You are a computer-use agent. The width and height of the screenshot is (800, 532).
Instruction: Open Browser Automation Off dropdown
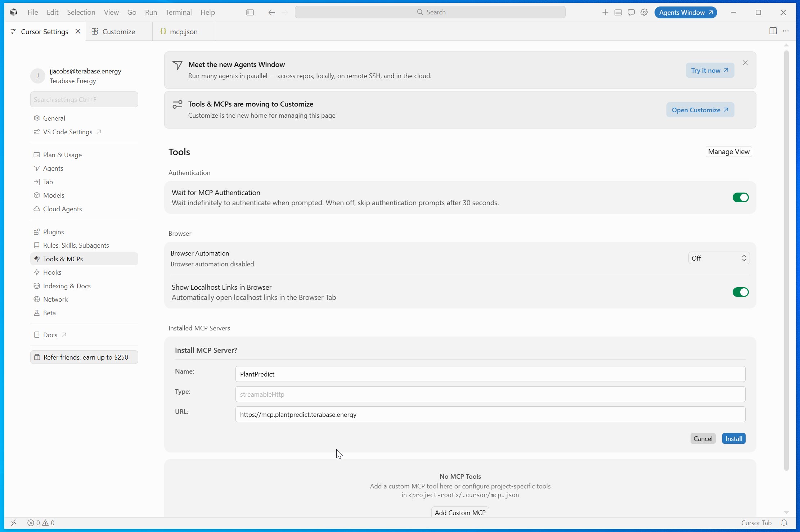[719, 258]
